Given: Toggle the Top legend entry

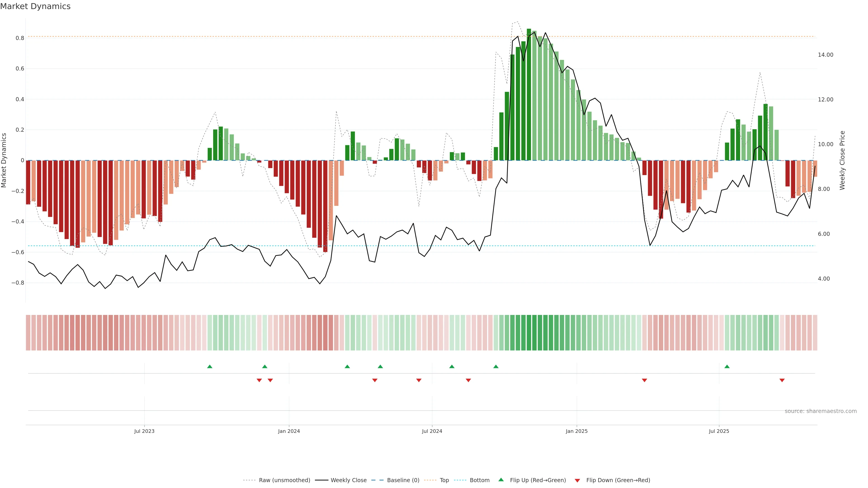Looking at the screenshot, I should (444, 480).
